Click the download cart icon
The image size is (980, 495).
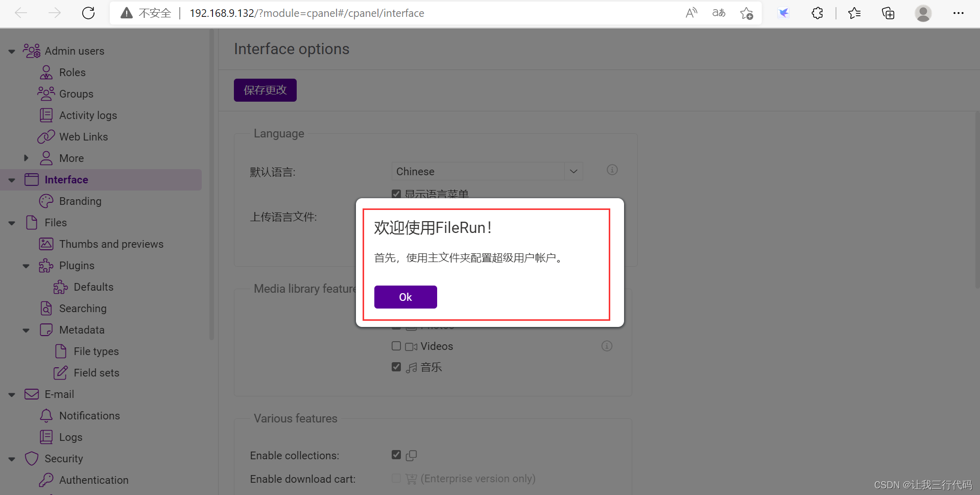[x=411, y=479]
